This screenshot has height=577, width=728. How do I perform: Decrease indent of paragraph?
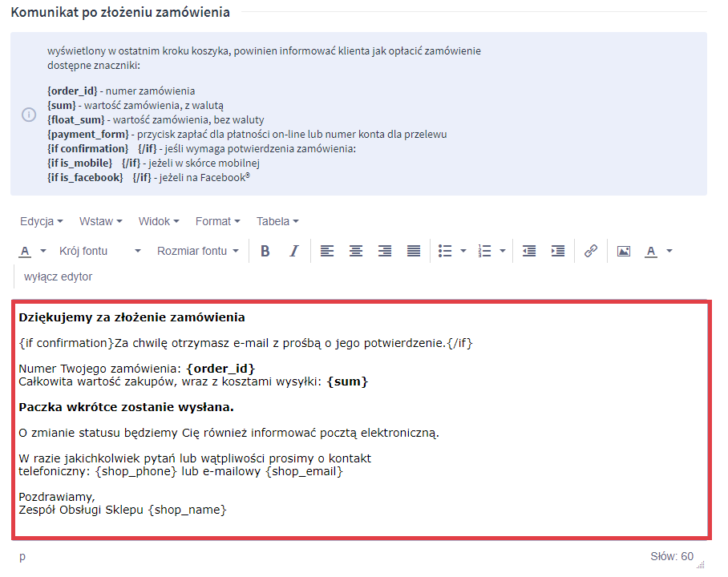(529, 251)
